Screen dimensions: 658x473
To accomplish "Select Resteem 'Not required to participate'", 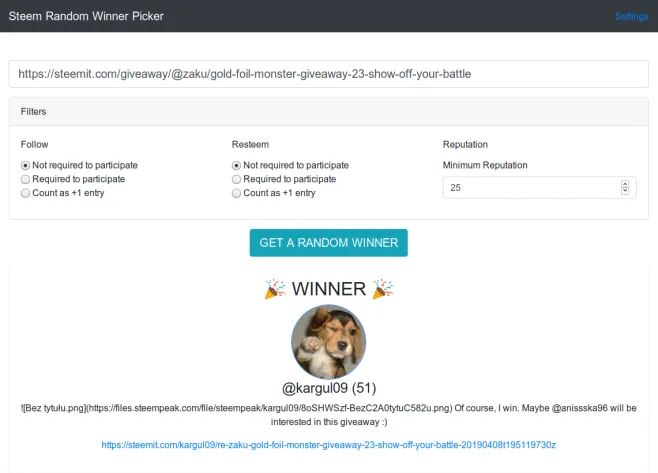I will pos(237,165).
